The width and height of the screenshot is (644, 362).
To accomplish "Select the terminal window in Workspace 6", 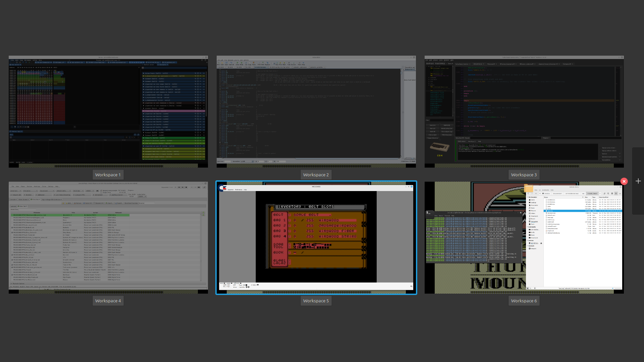I will (474, 237).
